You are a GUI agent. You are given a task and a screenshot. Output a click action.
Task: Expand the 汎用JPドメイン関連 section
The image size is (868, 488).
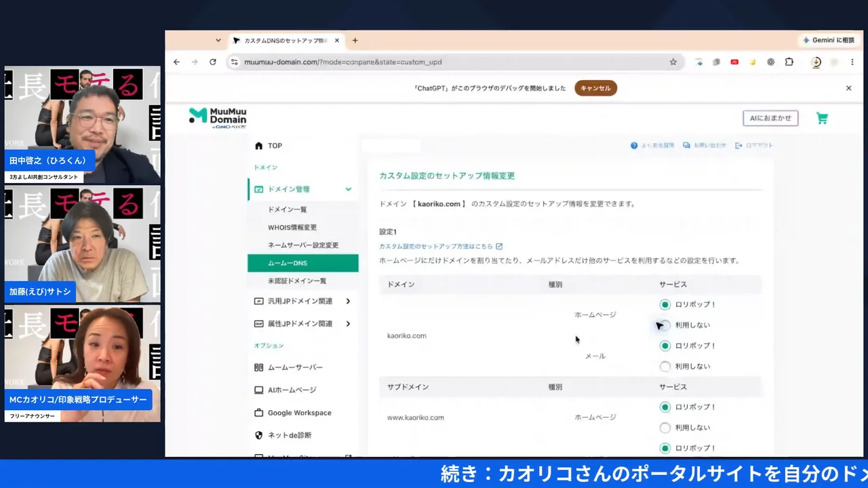pyautogui.click(x=348, y=301)
